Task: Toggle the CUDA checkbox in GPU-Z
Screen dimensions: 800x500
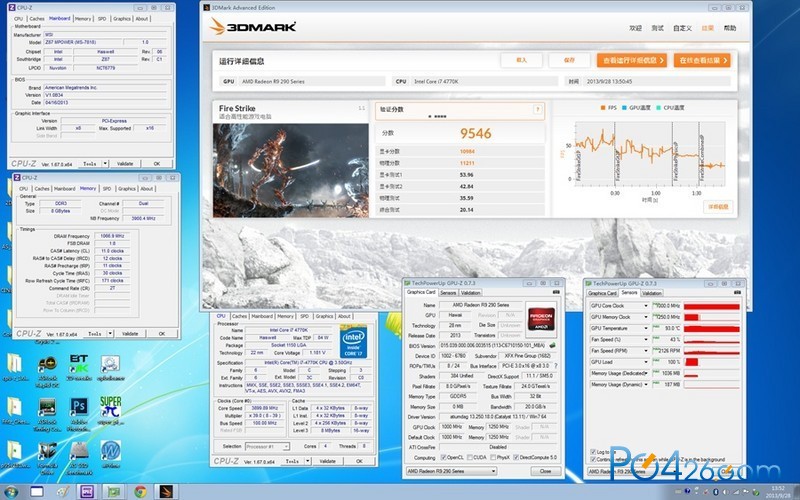Action: tap(469, 458)
